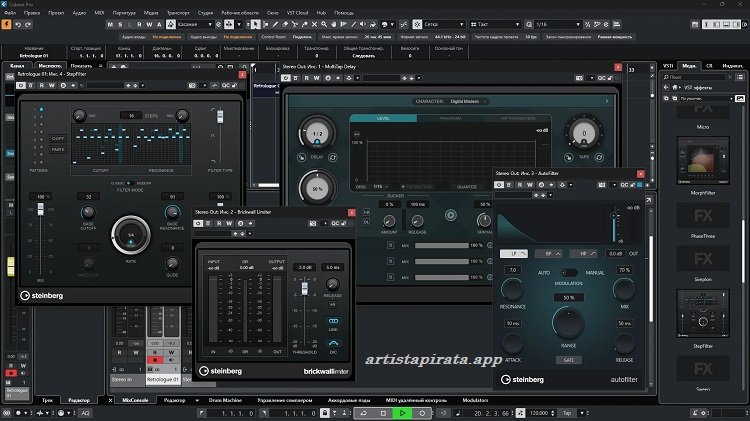Toggle Write W automation in StepFilter header
Viewport: 750px width, 421px height.
tap(52, 85)
